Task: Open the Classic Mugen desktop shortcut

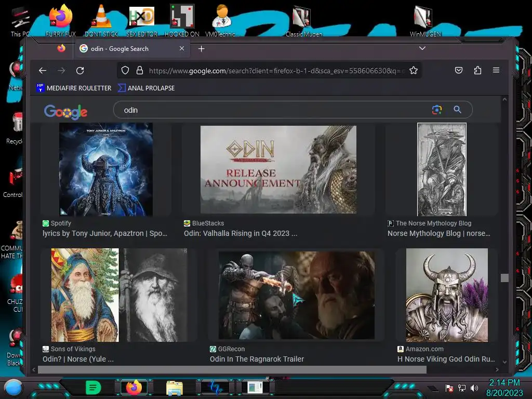Action: coord(303,20)
